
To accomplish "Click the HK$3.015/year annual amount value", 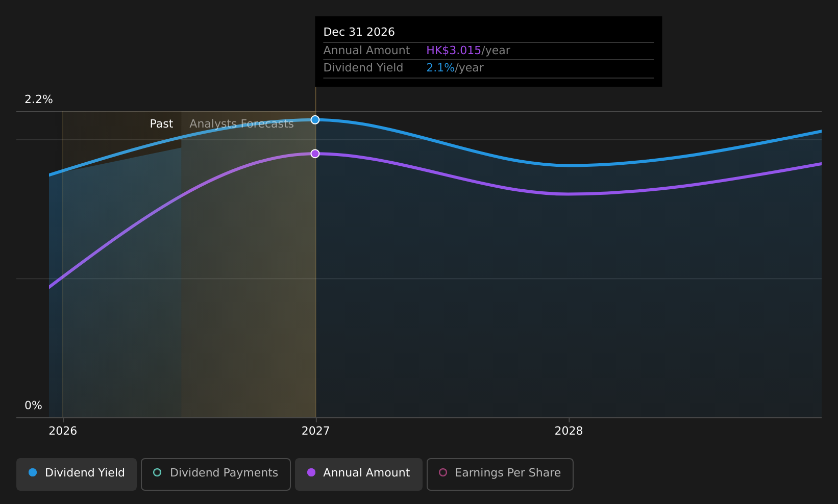I will (468, 51).
